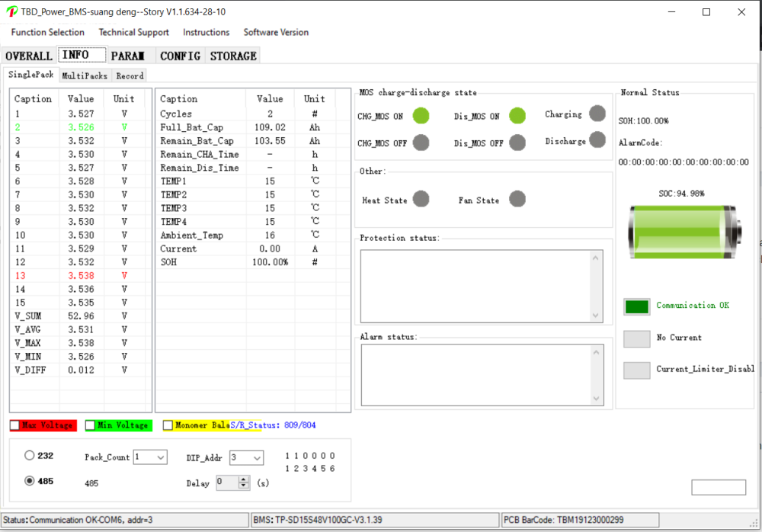The height and width of the screenshot is (532, 762).
Task: Open the Software Version menu
Action: coord(276,32)
